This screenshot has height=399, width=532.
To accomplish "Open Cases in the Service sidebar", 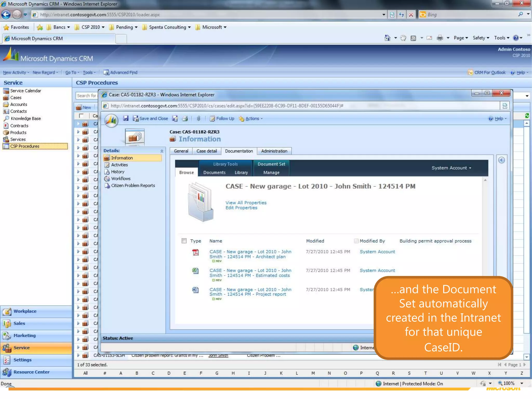I will point(16,98).
